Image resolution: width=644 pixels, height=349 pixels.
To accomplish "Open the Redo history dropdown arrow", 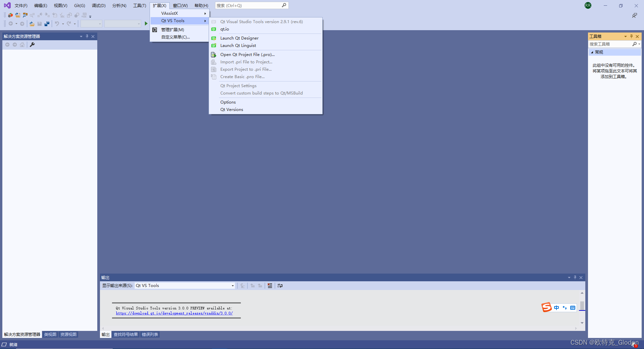I will pyautogui.click(x=74, y=24).
